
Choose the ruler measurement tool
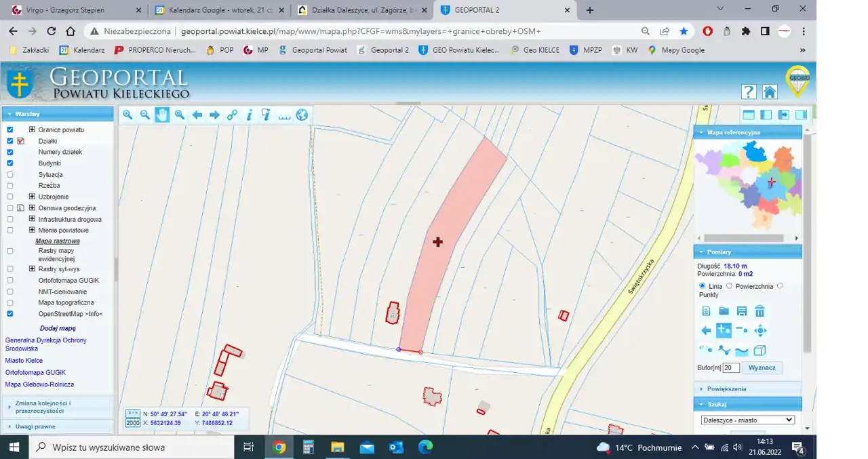coord(284,115)
